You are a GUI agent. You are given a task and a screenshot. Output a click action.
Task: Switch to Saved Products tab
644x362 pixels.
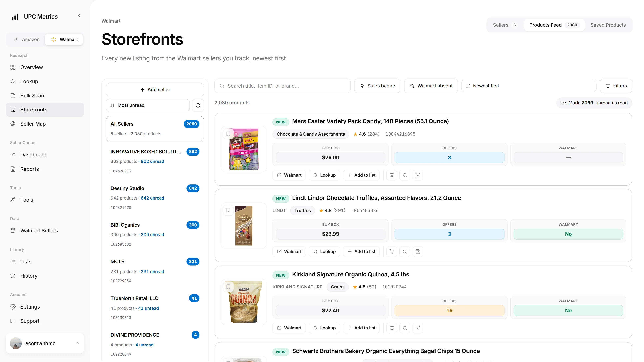pyautogui.click(x=608, y=25)
